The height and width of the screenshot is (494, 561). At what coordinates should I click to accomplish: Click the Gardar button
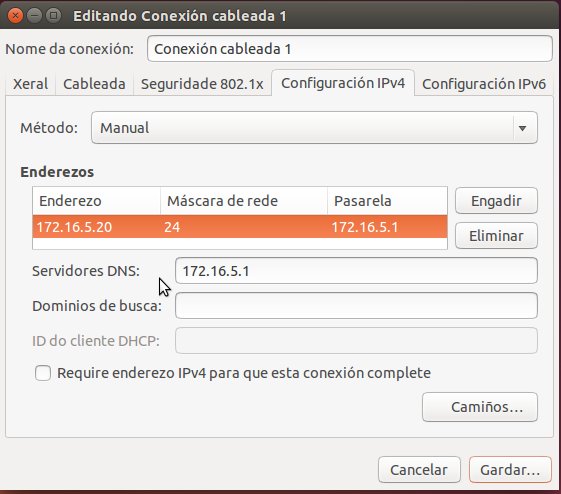(x=510, y=470)
